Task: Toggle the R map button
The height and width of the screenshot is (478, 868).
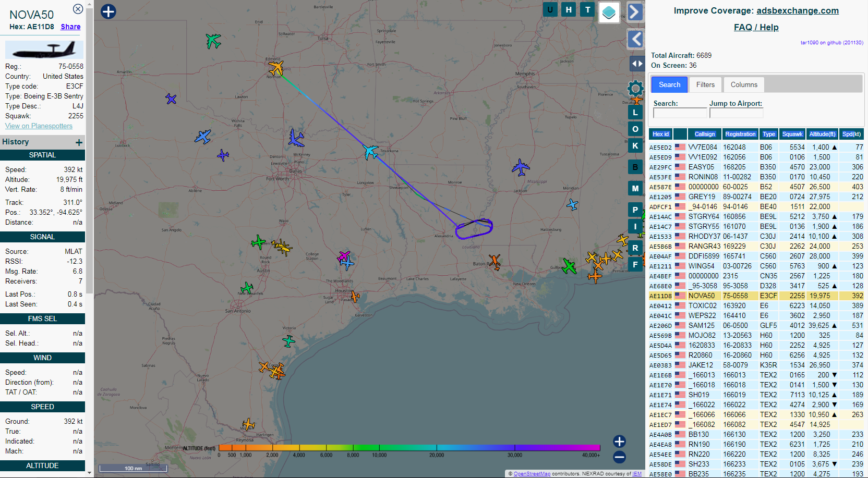Action: point(635,248)
